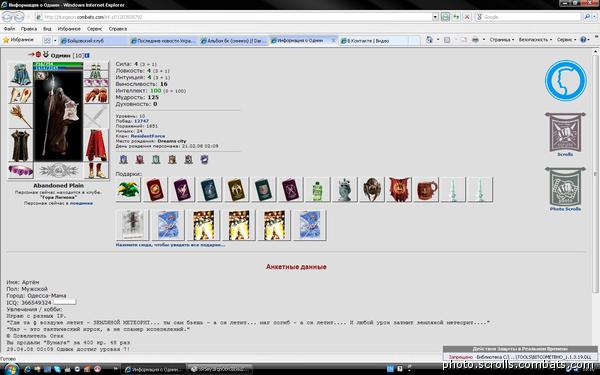This screenshot has height=375, width=600.
Task: Open the Справка menu
Action: (x=117, y=29)
